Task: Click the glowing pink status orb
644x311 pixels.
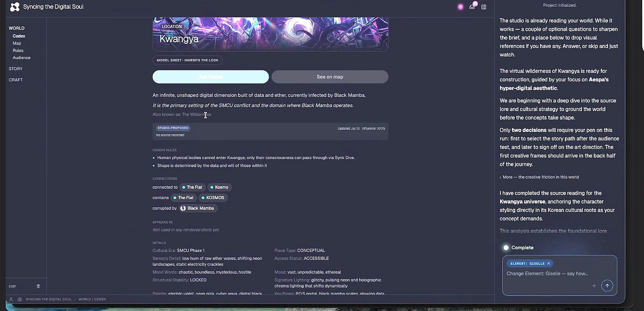Action: point(460,7)
